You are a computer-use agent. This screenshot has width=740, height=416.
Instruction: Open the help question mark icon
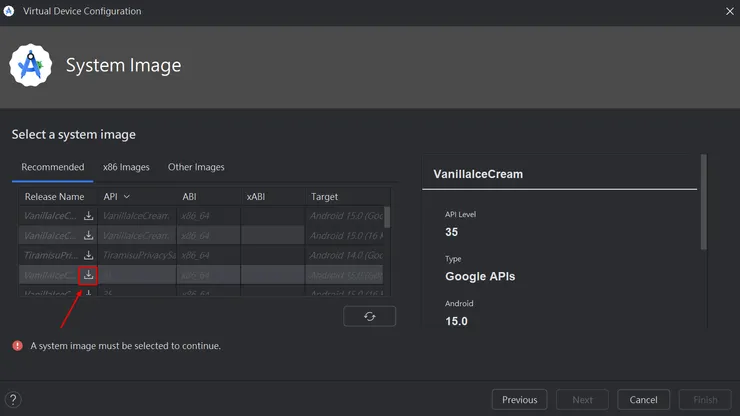[13, 400]
